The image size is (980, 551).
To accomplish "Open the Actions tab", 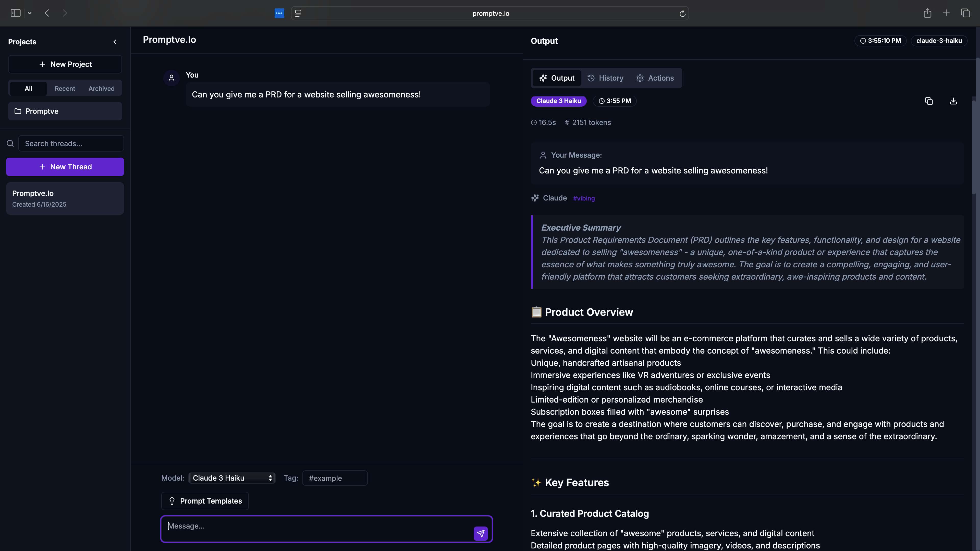I will 655,78.
